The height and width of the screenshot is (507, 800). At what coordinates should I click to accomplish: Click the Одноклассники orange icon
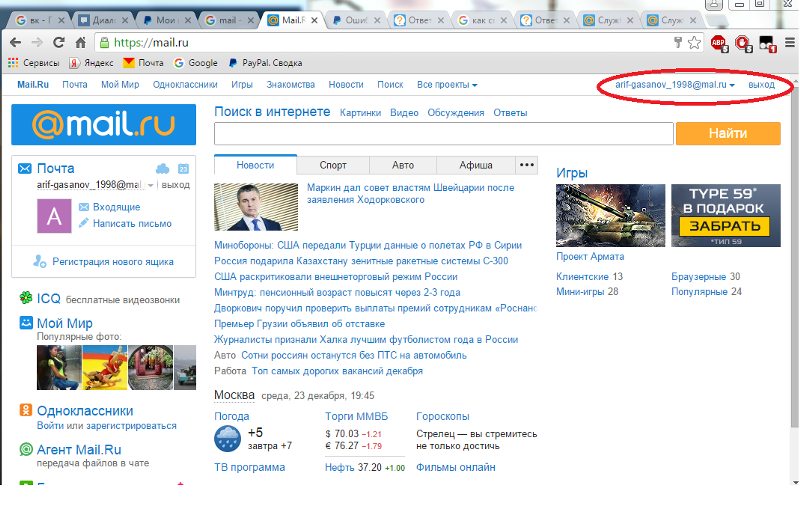click(26, 410)
